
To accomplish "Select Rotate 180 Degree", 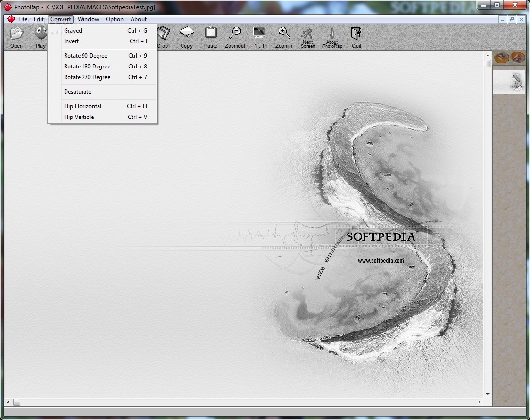I will [102, 67].
